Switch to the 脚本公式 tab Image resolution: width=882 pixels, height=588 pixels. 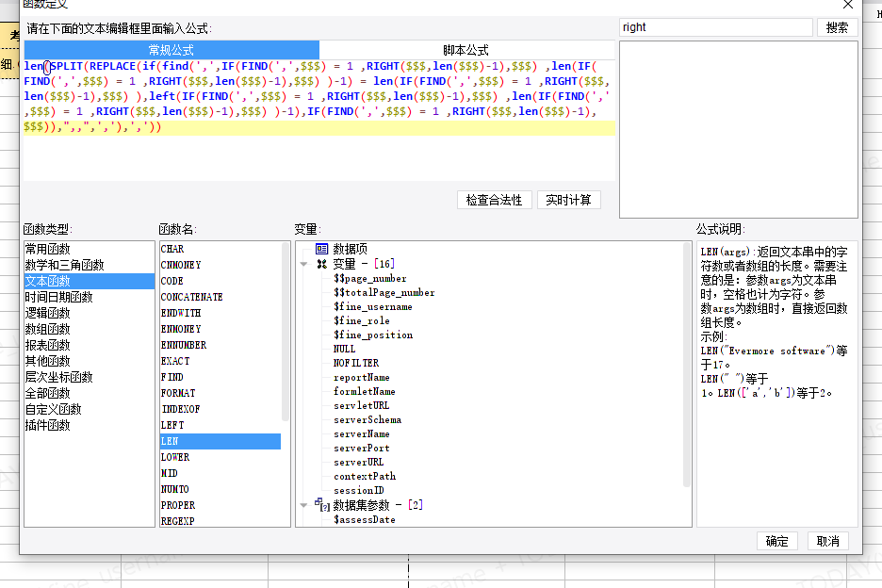pos(465,50)
